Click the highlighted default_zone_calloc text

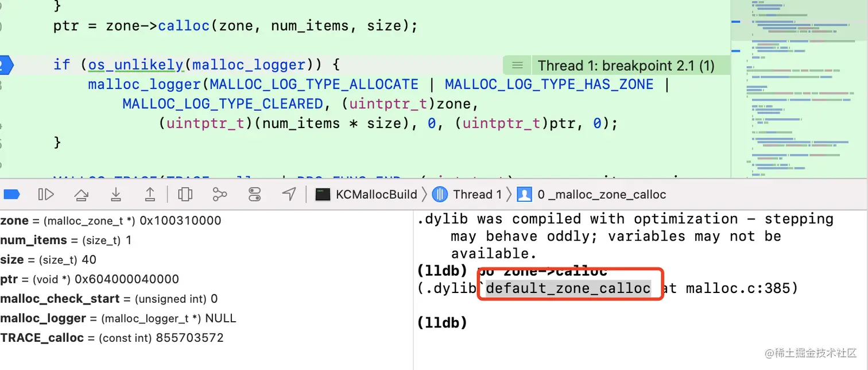tap(568, 288)
